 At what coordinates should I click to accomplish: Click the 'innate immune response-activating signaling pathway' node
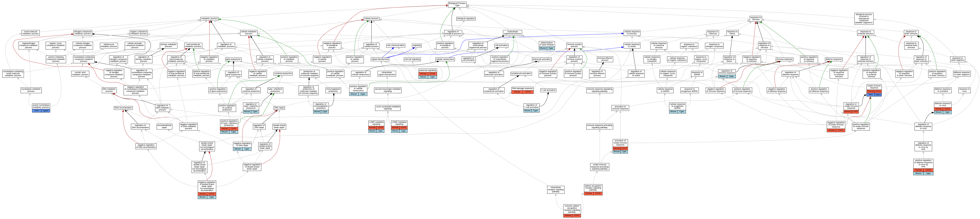[x=600, y=167]
